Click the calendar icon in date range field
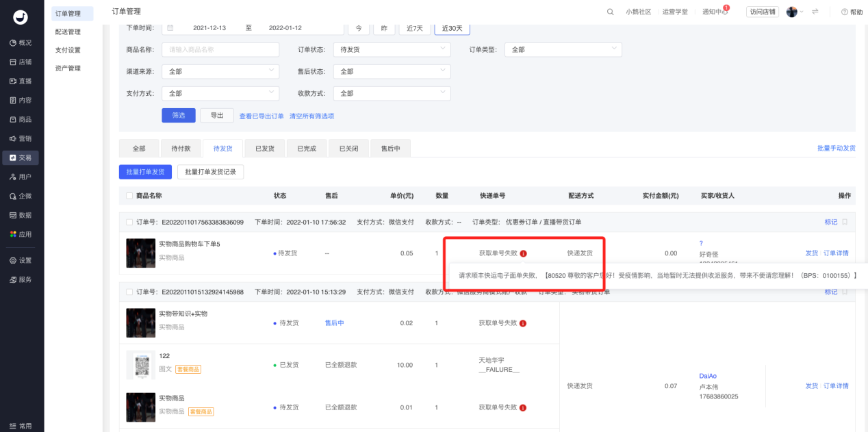Image resolution: width=868 pixels, height=432 pixels. [170, 28]
